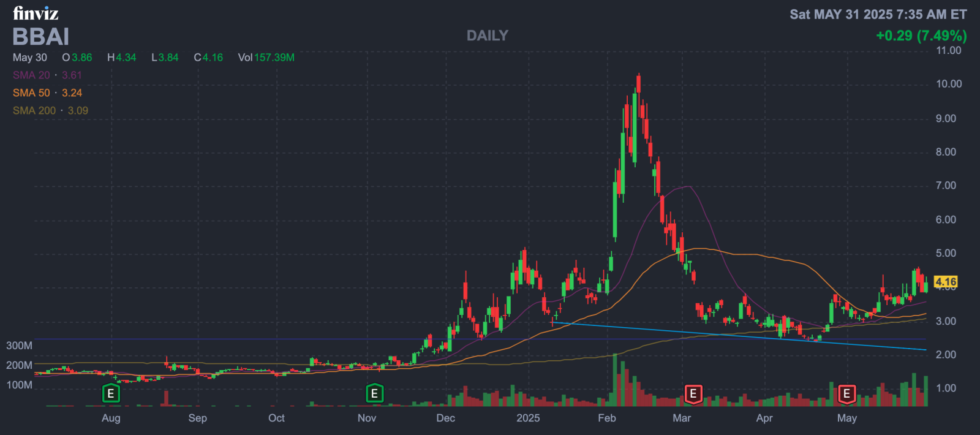Click the Feb month label on time axis

(606, 418)
